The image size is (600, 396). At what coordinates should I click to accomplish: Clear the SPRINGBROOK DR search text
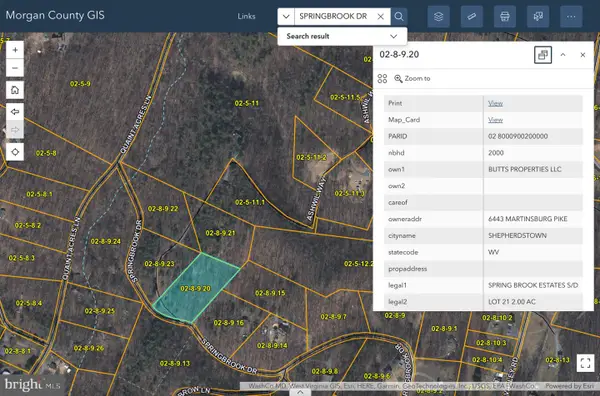coord(380,16)
